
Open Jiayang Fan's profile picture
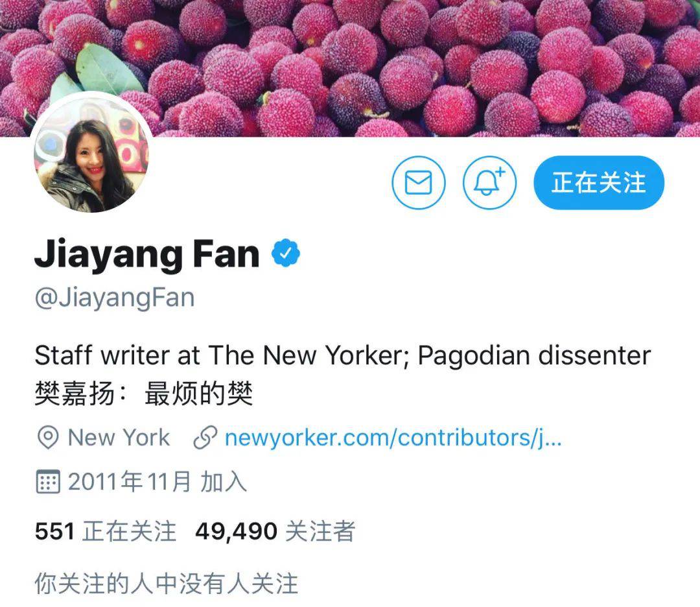[91, 154]
